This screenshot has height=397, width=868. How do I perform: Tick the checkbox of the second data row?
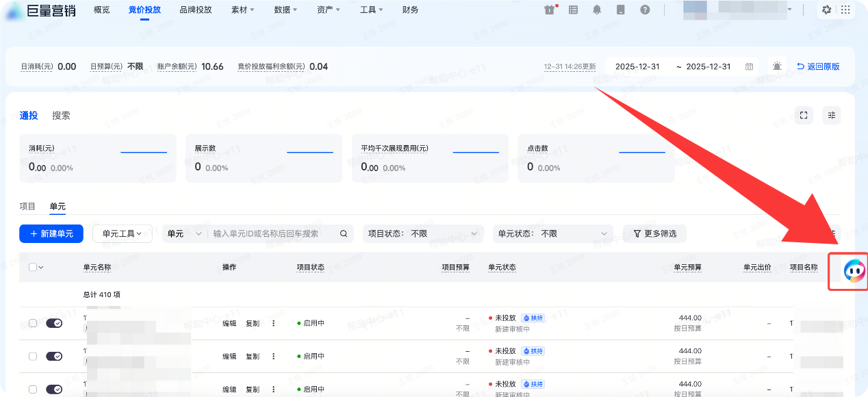(x=32, y=356)
